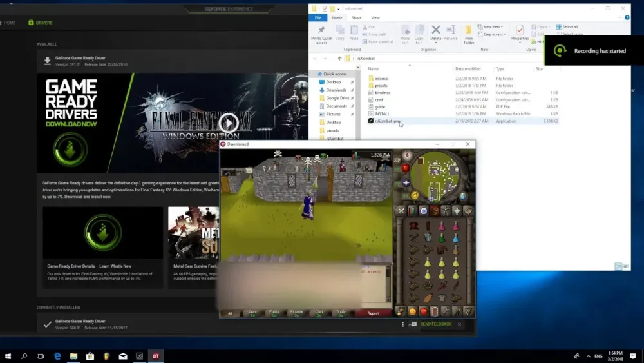Image resolution: width=644 pixels, height=363 pixels.
Task: Open the Combat Options tab in game
Action: (401, 211)
